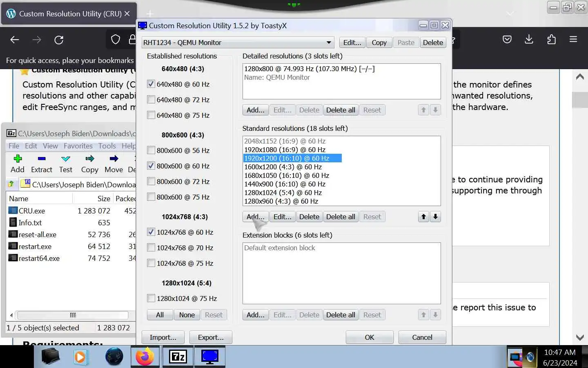Move standard resolution down with the arrow

(435, 217)
